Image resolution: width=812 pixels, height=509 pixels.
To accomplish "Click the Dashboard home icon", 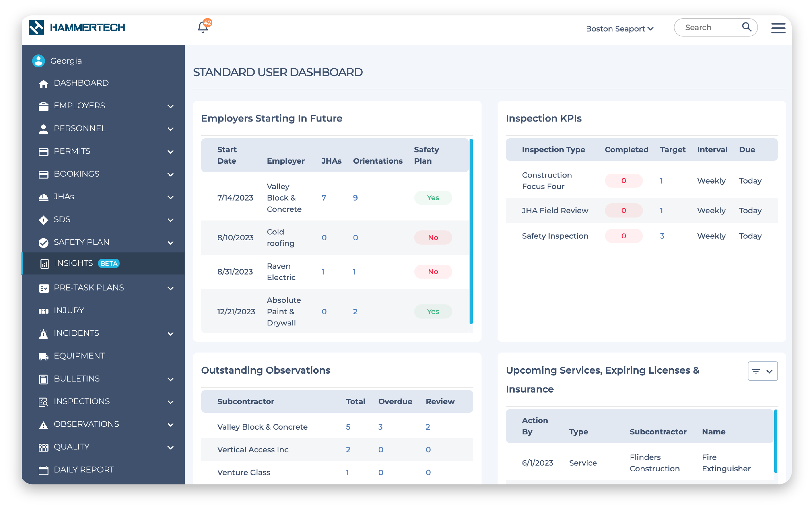I will click(43, 83).
